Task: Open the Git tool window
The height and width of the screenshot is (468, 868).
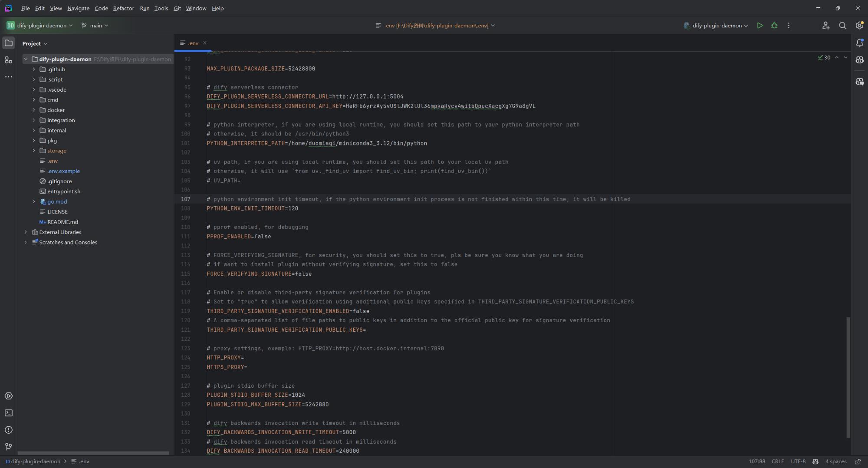Action: pyautogui.click(x=8, y=447)
